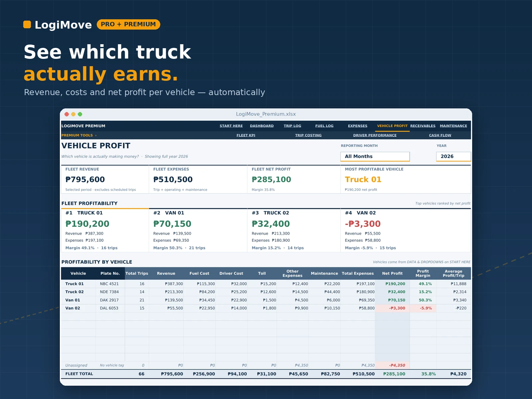Open the FUEL LOG sheet
532x399 pixels.
[x=324, y=126]
